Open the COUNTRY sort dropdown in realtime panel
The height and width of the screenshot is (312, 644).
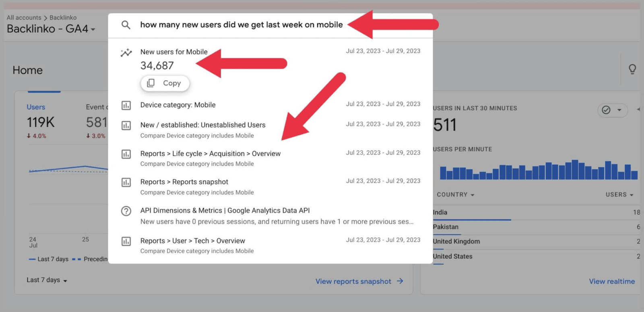455,194
